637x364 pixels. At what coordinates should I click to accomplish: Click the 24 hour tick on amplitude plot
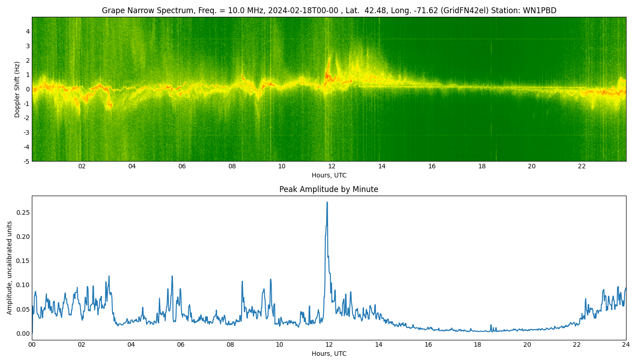[x=626, y=345]
